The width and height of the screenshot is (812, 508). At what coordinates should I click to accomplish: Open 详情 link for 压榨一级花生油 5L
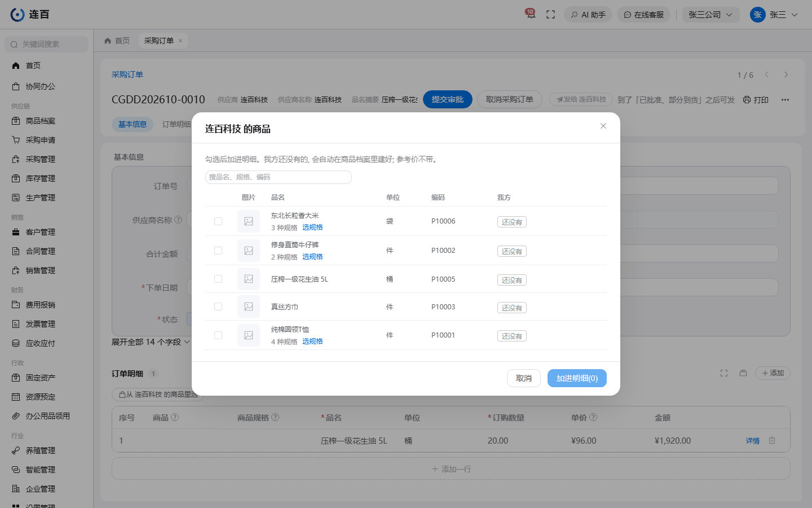click(x=753, y=441)
